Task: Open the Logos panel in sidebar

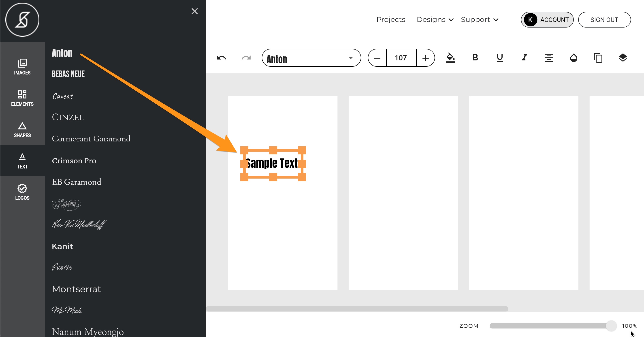Action: [22, 192]
